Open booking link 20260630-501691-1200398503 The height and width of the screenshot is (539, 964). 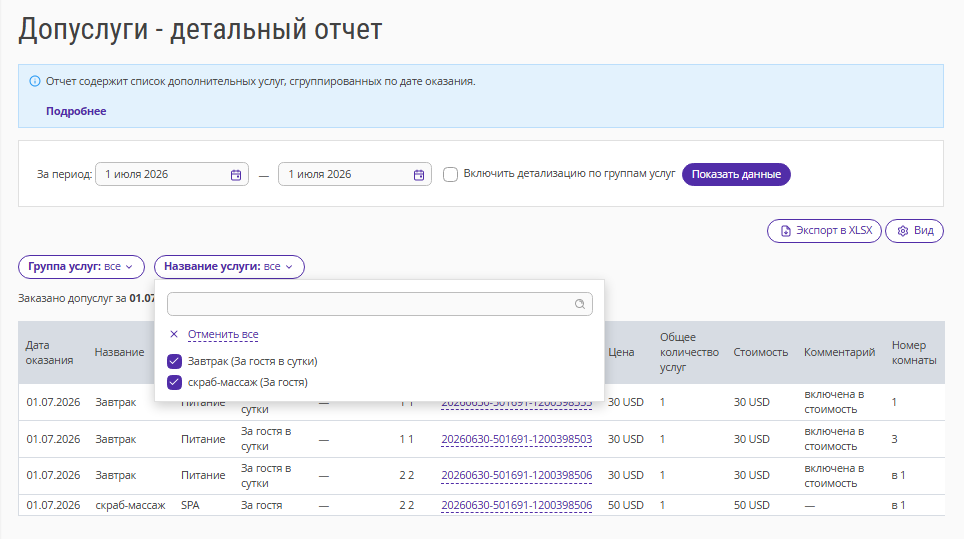(516, 439)
